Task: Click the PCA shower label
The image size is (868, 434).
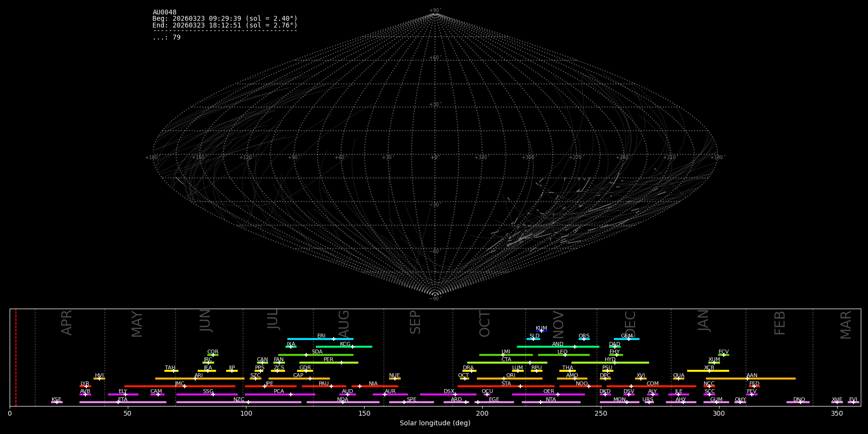Action: 279,392
